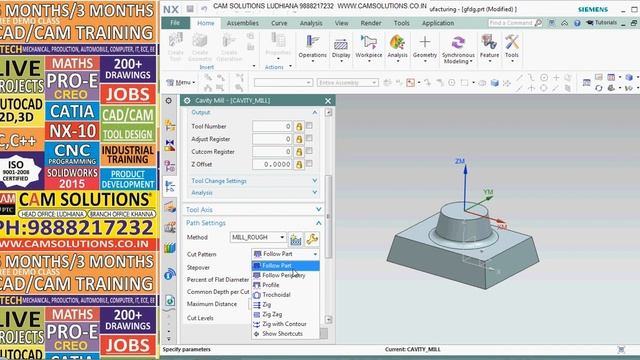Click dialog scrollbar down arrow
The width and height of the screenshot is (640, 360).
tap(328, 319)
